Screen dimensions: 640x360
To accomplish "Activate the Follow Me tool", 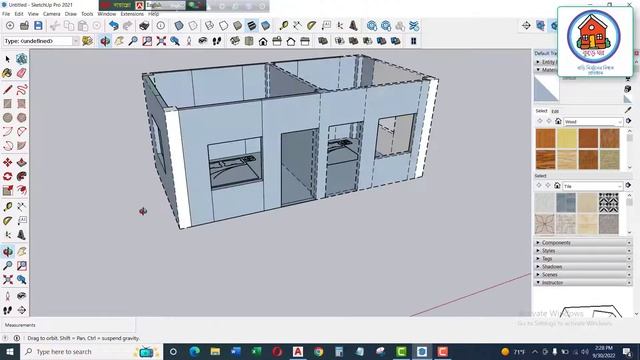I will tap(22, 176).
